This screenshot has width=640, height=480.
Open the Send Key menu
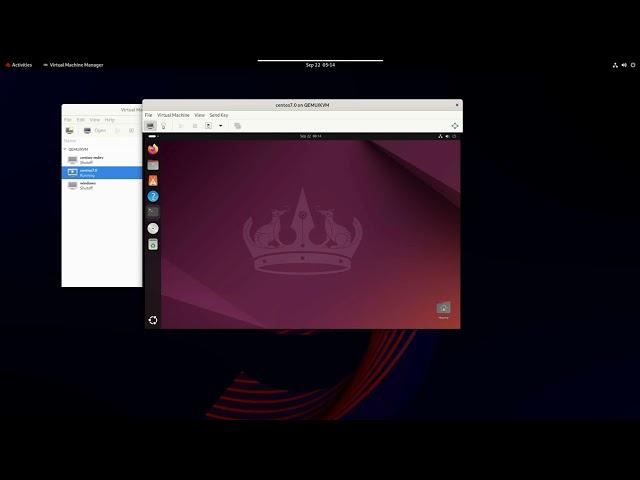[218, 115]
